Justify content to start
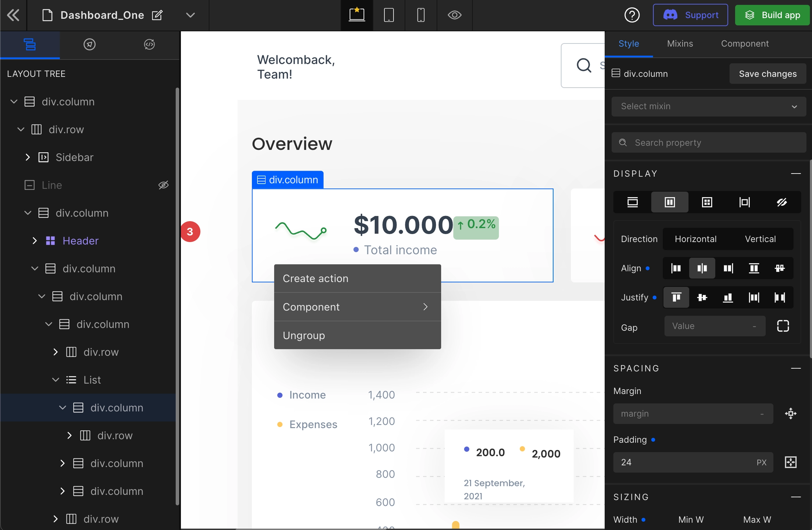Viewport: 812px width, 530px height. (676, 297)
